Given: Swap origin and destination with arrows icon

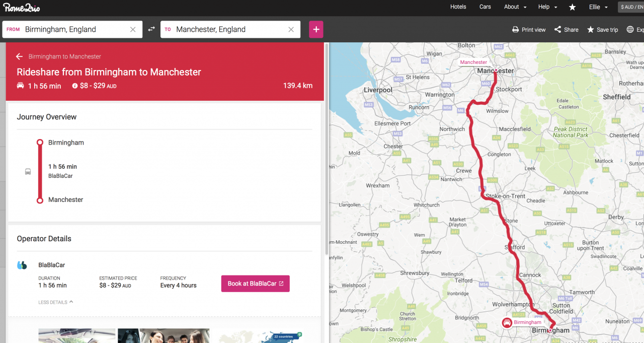Looking at the screenshot, I should point(151,29).
